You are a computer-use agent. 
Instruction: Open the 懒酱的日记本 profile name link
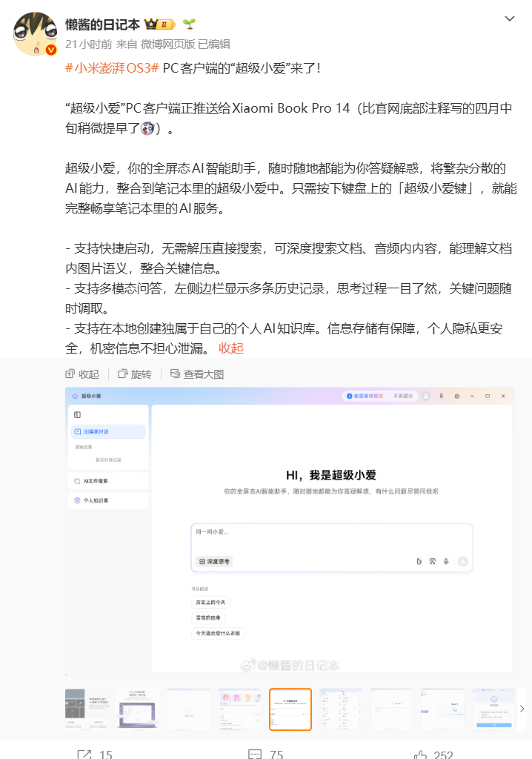[102, 24]
